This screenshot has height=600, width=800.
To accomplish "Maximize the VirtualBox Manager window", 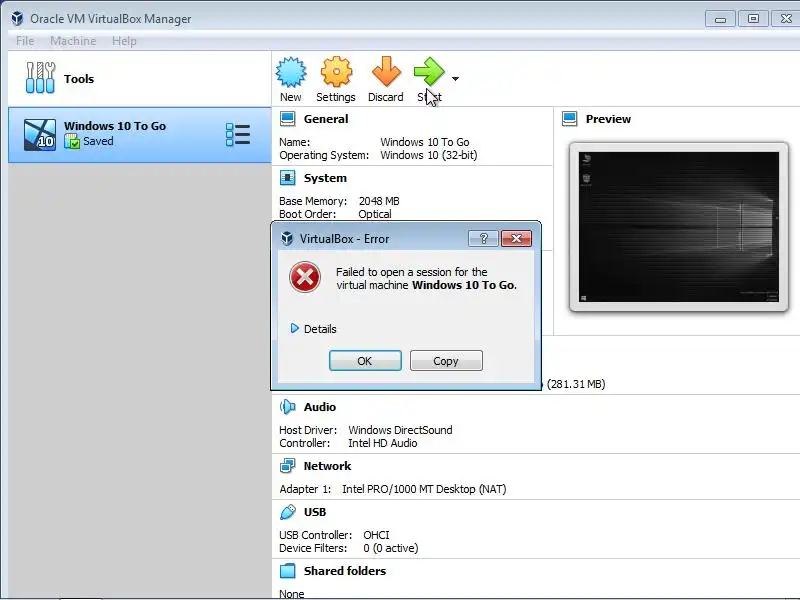I will click(x=753, y=19).
